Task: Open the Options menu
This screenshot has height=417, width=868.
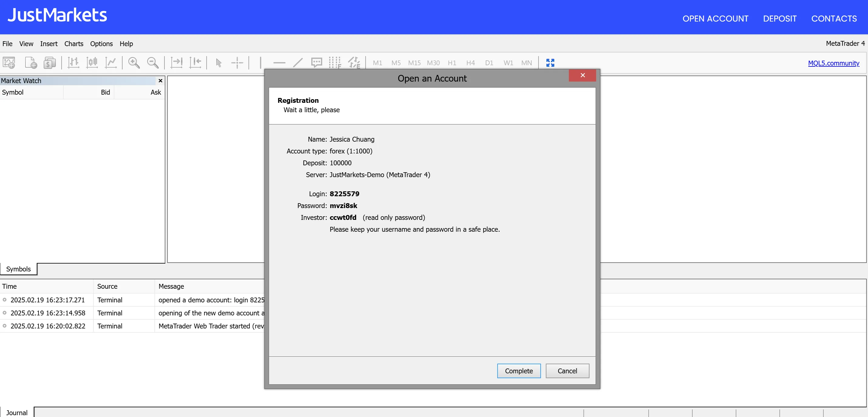Action: (101, 44)
